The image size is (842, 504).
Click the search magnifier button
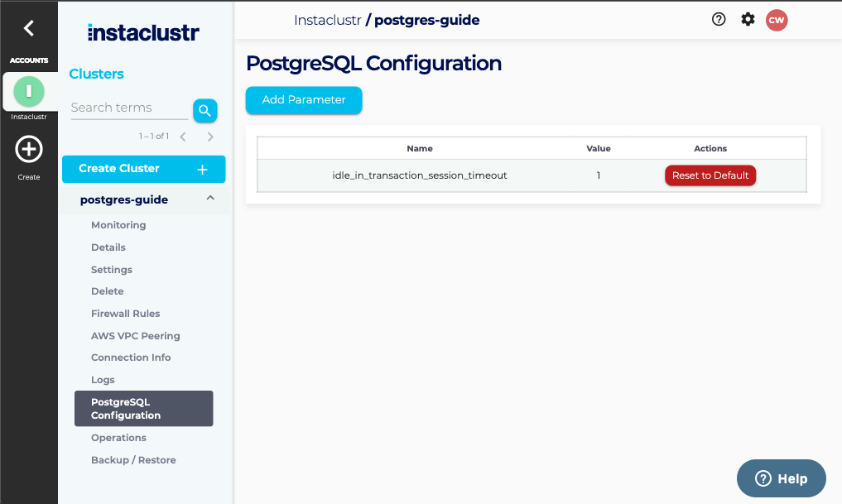[204, 110]
